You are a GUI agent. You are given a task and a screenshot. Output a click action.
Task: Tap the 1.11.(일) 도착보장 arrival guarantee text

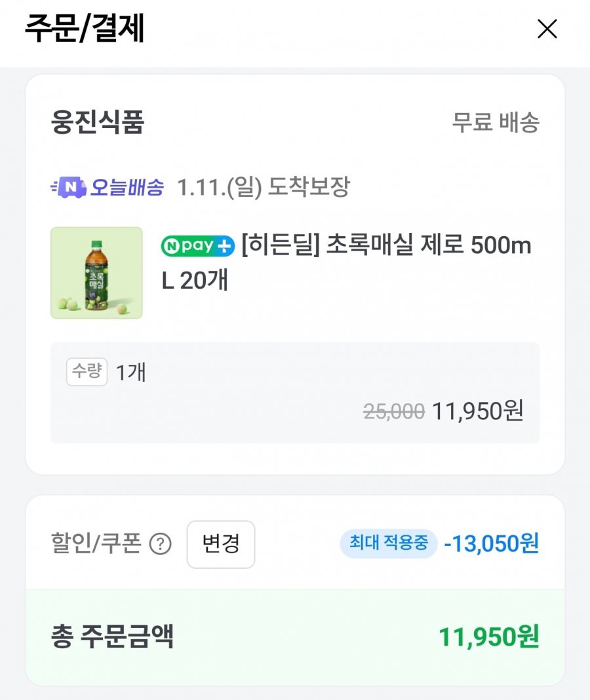point(264,188)
